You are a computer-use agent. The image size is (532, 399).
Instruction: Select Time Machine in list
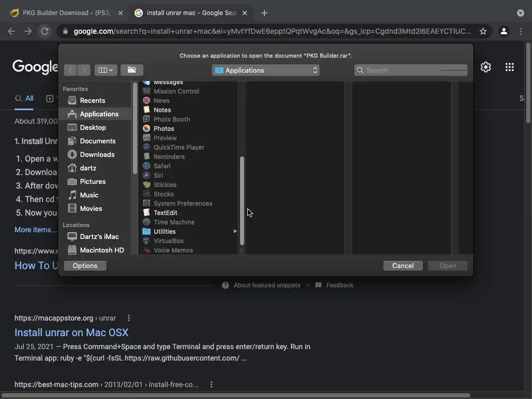(189, 222)
